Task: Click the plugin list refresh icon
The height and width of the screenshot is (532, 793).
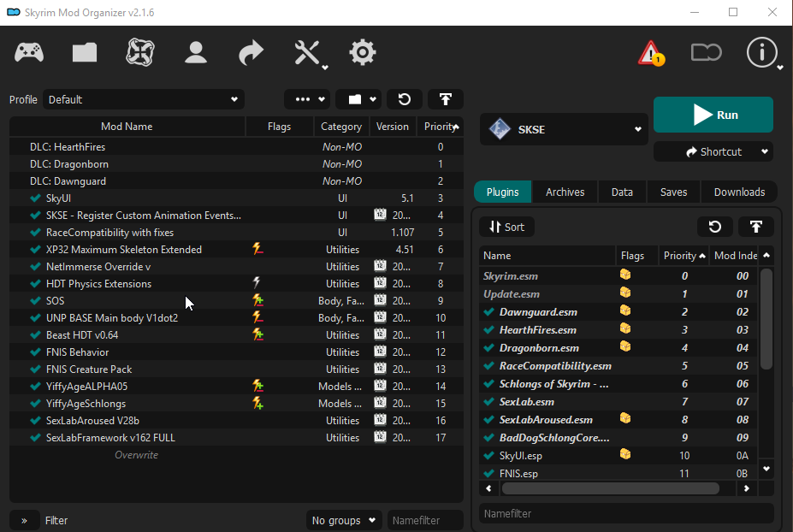Action: (715, 227)
